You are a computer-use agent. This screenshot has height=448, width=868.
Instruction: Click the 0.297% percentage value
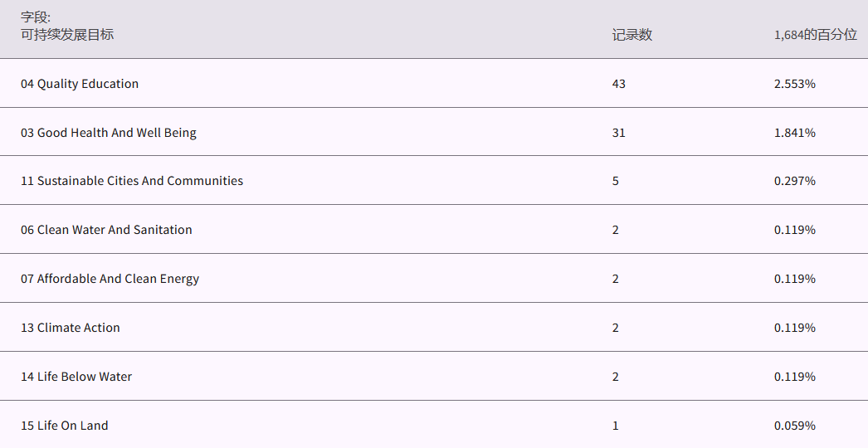795,181
